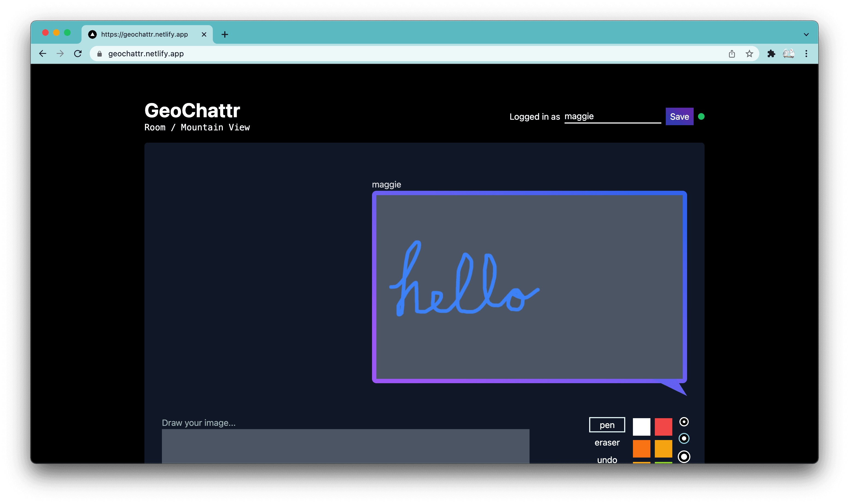Bookmark this page with the star
The width and height of the screenshot is (849, 504).
point(749,54)
